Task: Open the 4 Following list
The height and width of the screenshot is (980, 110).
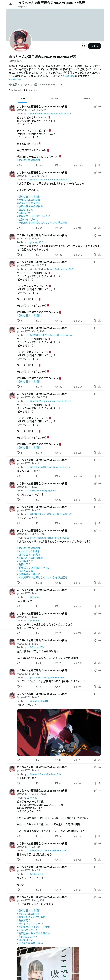Action: click(x=15, y=90)
